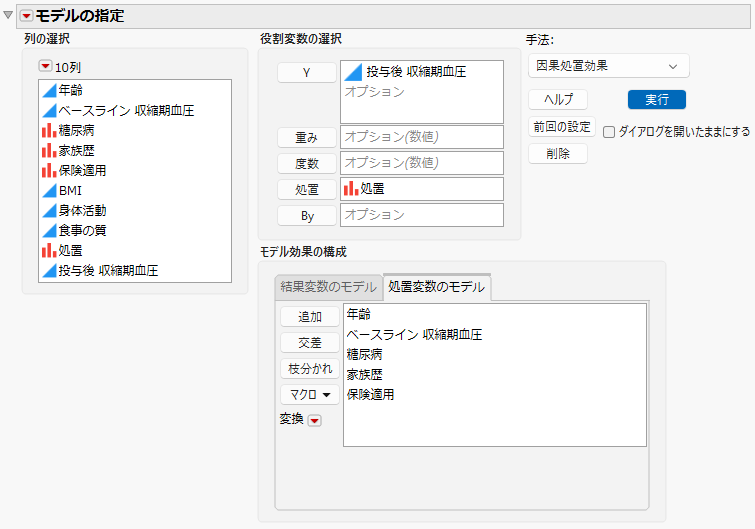
Task: Click the 枝分かれ button
Action: point(310,369)
